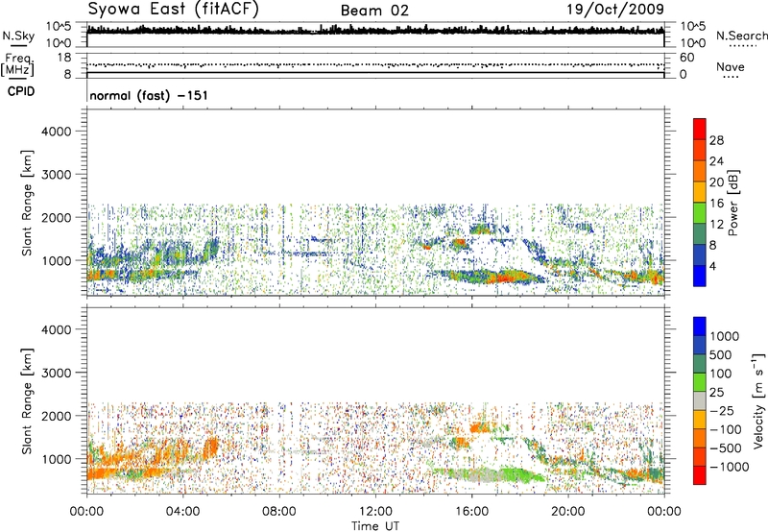
Task: Click the '-500' velocity colorbar tick
Action: [x=726, y=448]
